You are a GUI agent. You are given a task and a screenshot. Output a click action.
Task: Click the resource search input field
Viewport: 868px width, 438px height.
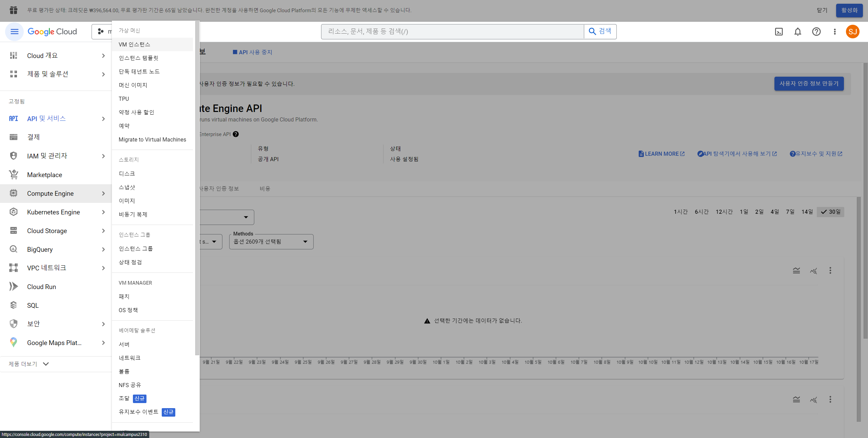[x=452, y=32]
